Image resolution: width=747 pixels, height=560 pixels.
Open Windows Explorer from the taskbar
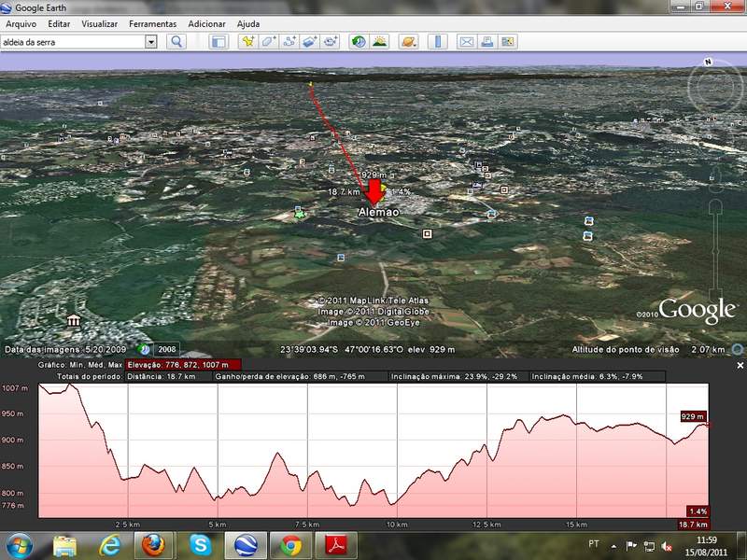(x=64, y=546)
